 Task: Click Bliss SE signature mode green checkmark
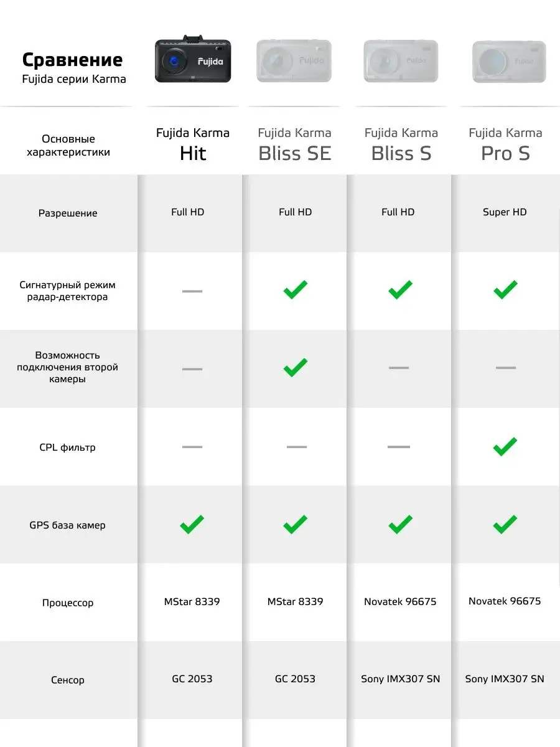pyautogui.click(x=296, y=289)
